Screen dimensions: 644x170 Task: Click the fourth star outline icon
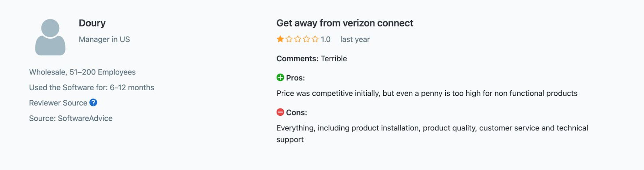[x=307, y=39]
